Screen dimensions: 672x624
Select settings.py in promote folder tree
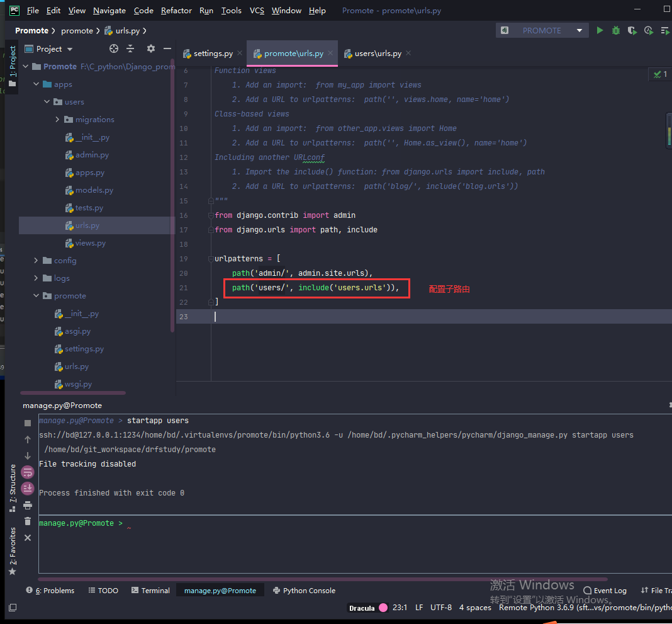point(84,349)
